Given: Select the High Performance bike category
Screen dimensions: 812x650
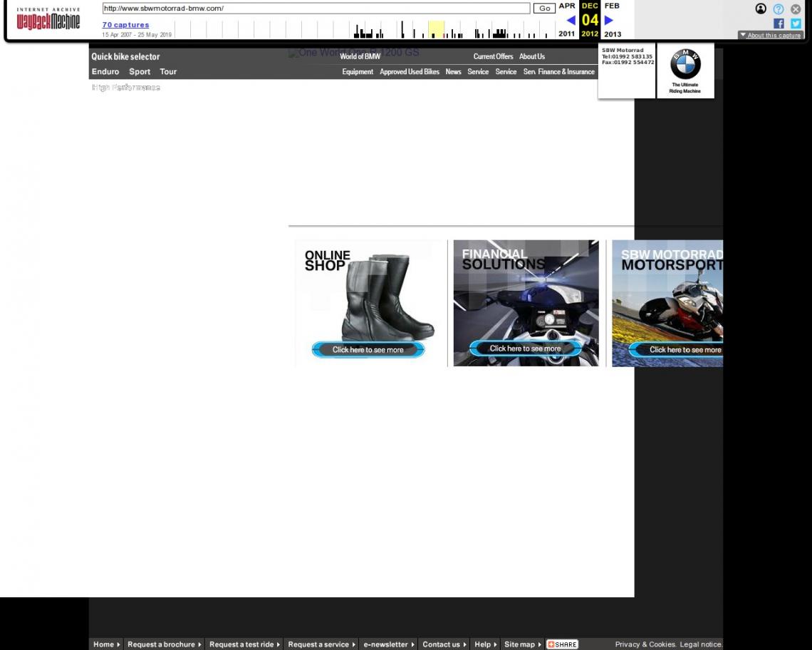Looking at the screenshot, I should 126,88.
